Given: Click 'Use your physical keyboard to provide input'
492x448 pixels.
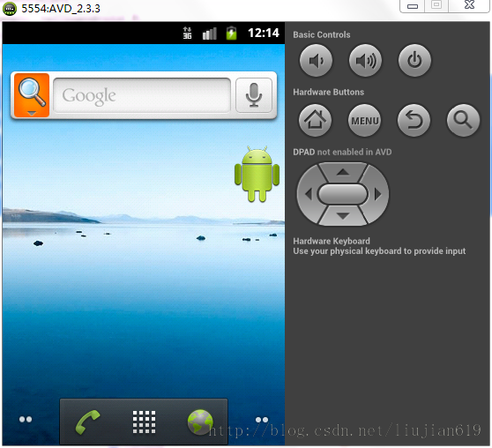Looking at the screenshot, I should pos(379,250).
